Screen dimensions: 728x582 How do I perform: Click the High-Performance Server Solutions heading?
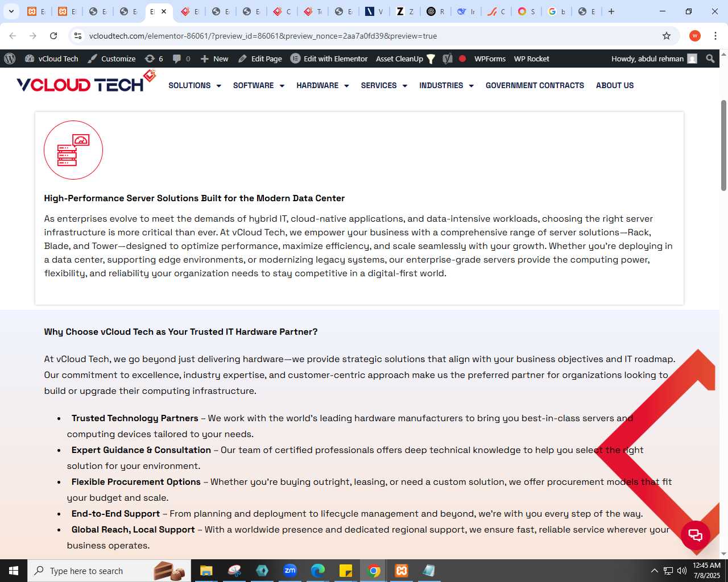coord(195,198)
